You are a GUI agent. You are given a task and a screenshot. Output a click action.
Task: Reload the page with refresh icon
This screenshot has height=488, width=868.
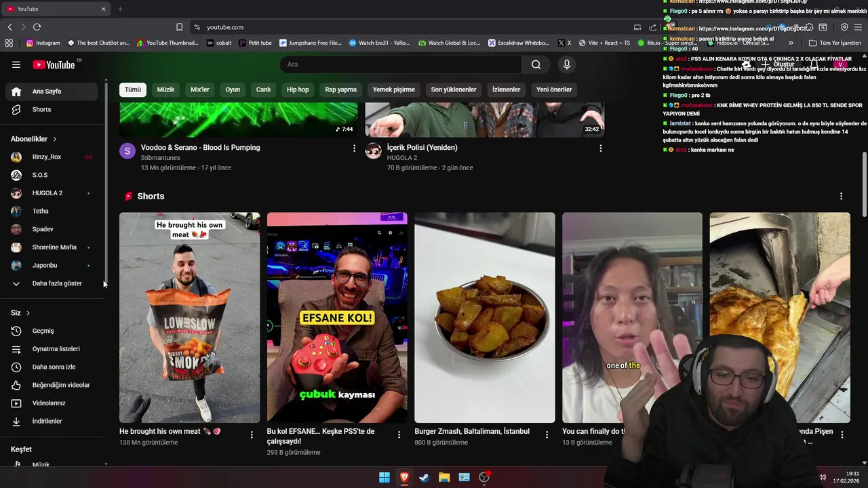coord(37,27)
